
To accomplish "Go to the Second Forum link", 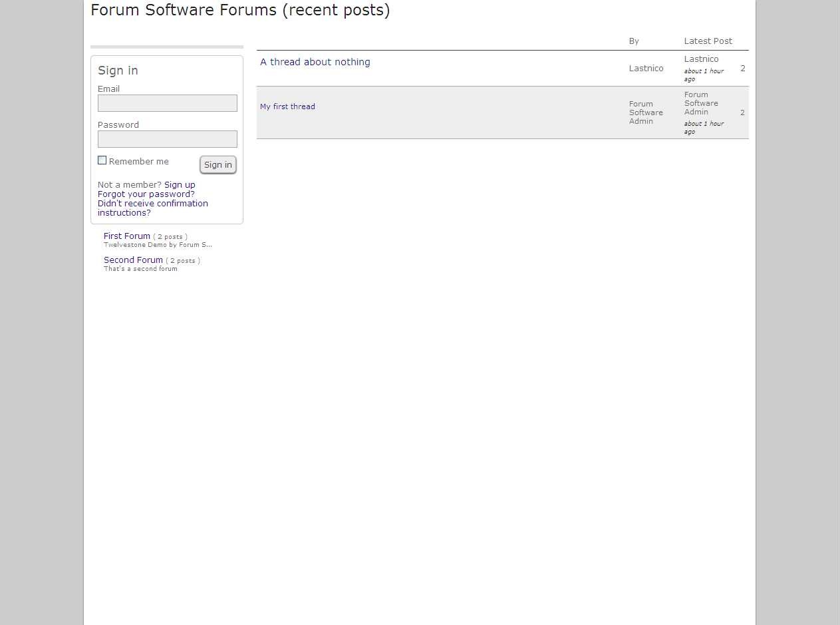I will (133, 260).
